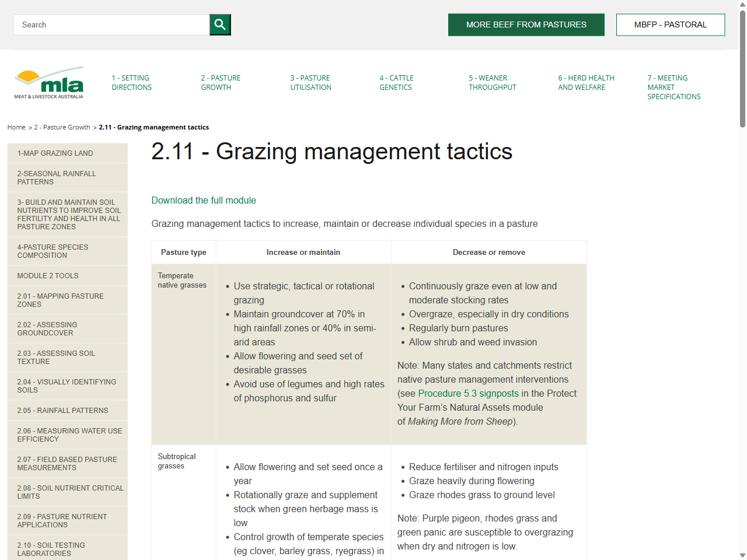Screen dimensions: 747x560
Task: Click the 'More Beef From Pastures' button
Action: coord(526,24)
